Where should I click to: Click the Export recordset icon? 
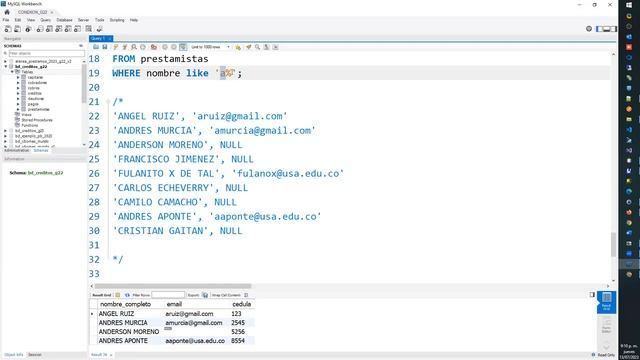[x=205, y=295]
